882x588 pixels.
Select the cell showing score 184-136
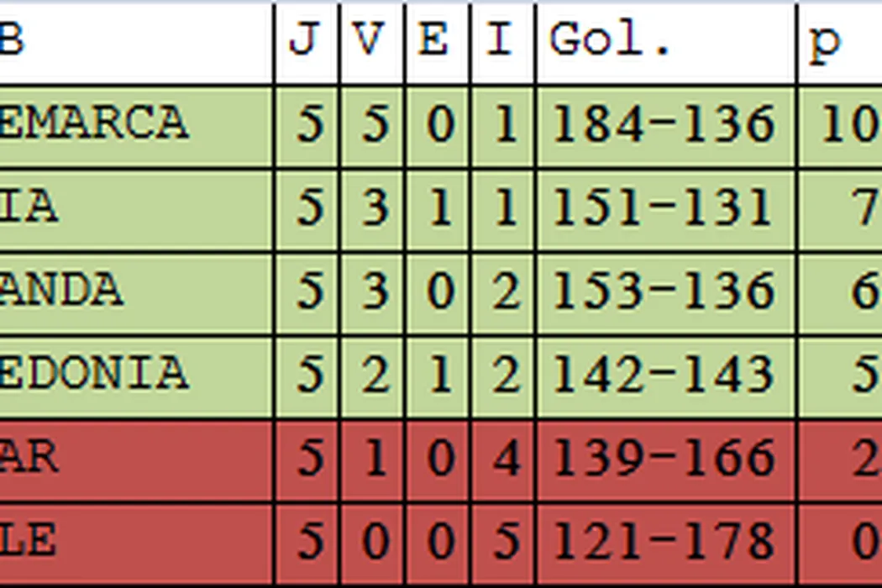[x=664, y=125]
